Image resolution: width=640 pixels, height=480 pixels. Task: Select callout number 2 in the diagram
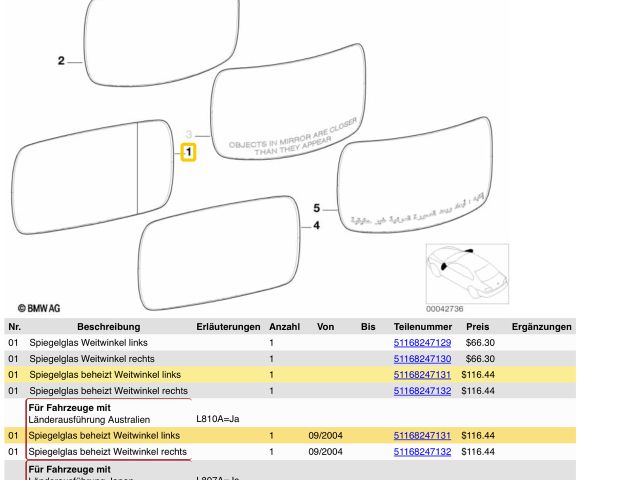point(61,61)
